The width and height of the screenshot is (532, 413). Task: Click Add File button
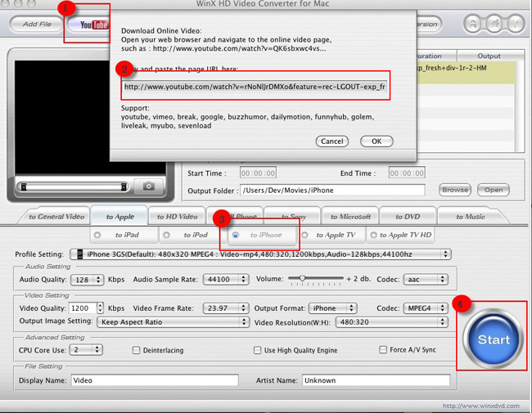click(37, 24)
